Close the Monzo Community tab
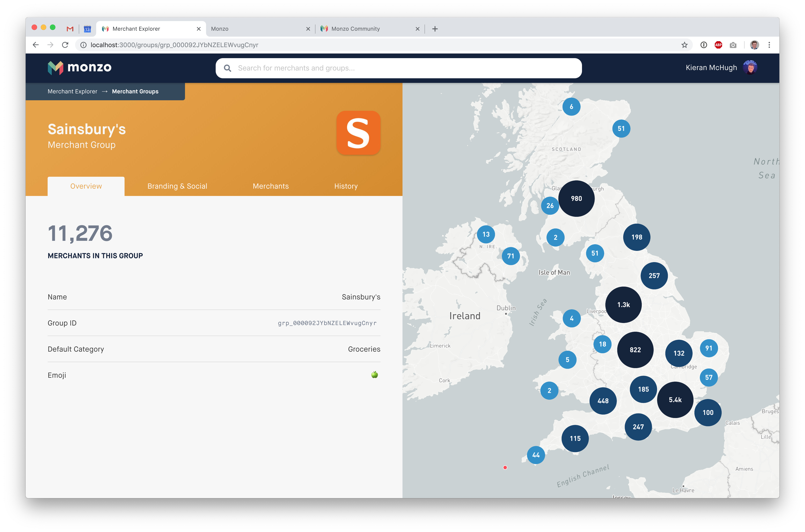805x532 pixels. 417,29
